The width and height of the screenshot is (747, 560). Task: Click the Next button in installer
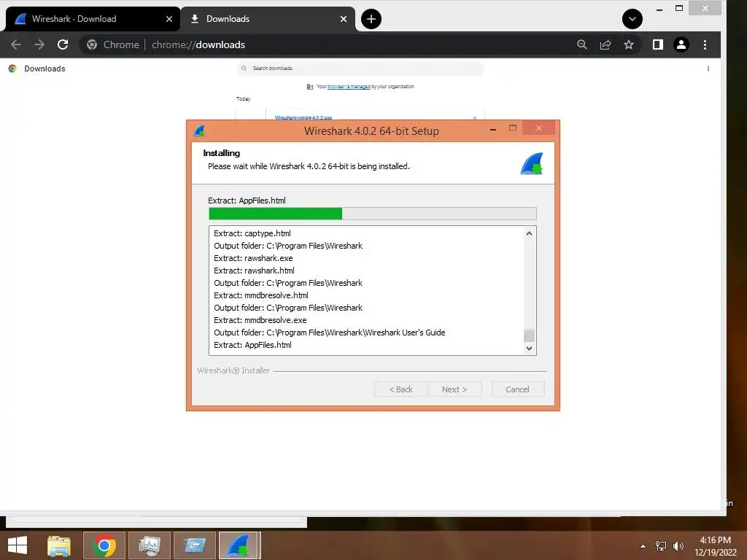tap(455, 389)
